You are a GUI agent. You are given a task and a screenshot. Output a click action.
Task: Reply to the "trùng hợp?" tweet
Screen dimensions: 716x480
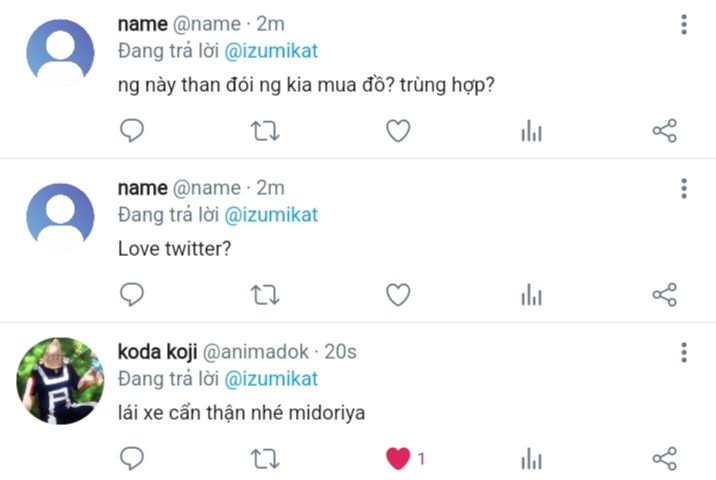[132, 130]
